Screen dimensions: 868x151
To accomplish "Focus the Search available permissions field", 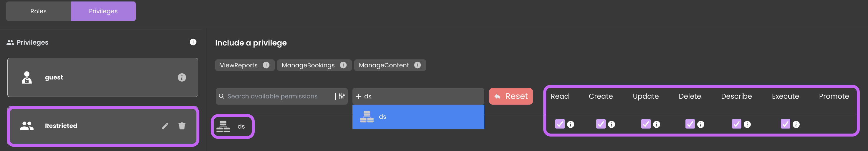I will tap(276, 96).
